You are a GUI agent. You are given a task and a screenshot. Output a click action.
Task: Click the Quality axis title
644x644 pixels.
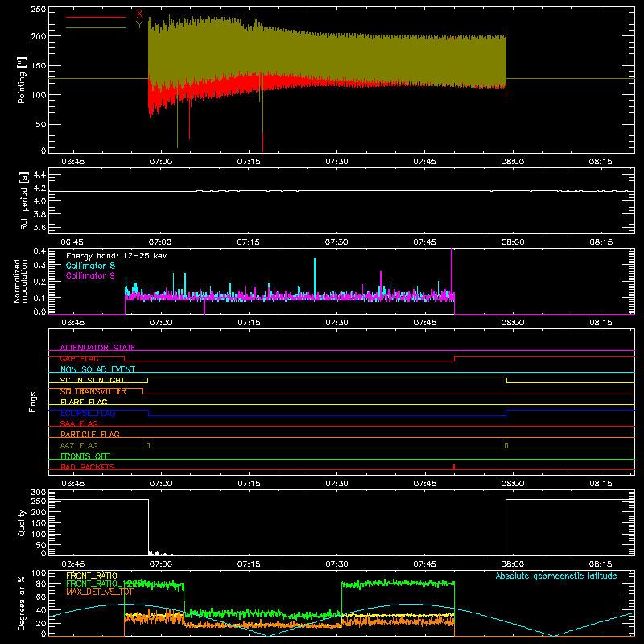(22, 522)
